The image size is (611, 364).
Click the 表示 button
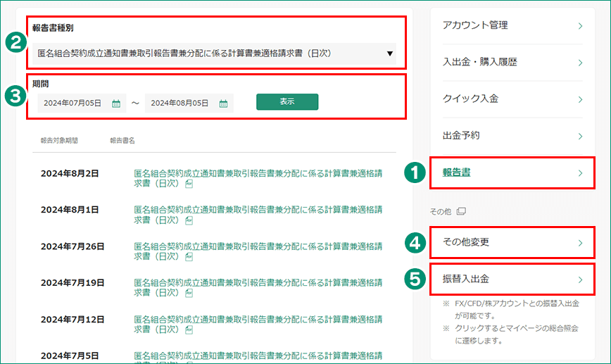(x=287, y=101)
